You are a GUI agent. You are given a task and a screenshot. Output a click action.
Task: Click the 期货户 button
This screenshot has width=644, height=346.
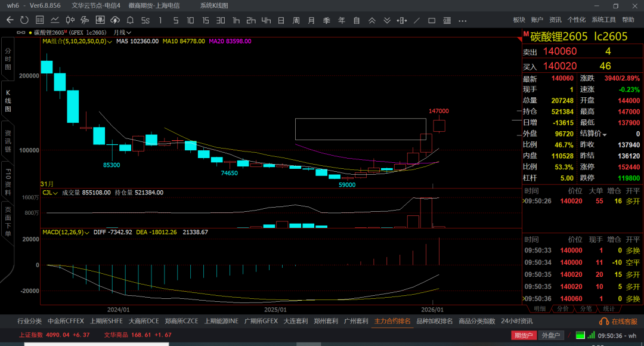pos(524,335)
